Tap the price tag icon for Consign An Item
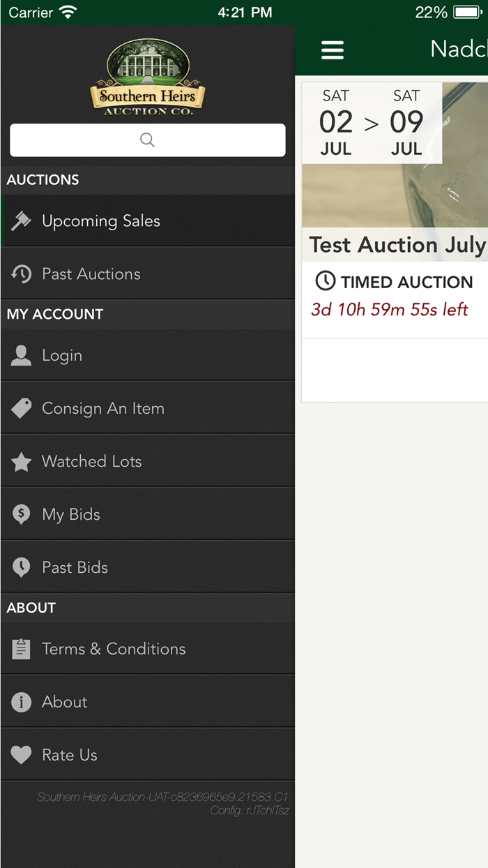 click(x=21, y=407)
